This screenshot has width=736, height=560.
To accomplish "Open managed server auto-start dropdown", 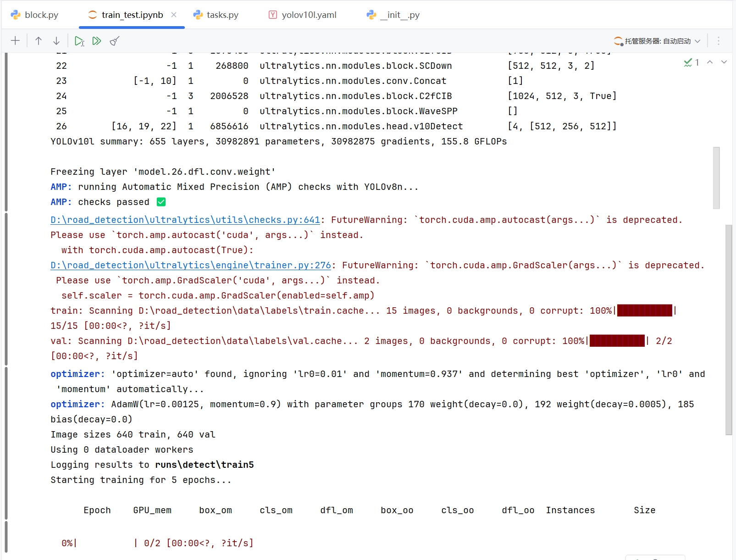I will pyautogui.click(x=657, y=41).
